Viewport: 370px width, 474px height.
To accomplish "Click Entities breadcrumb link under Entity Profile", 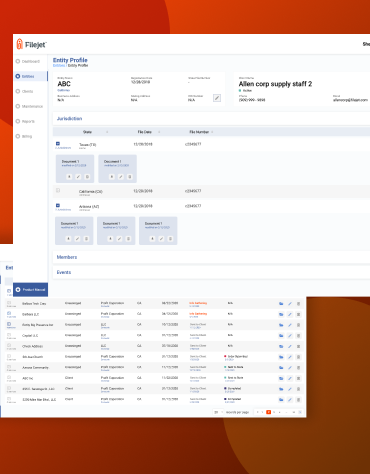I will (59, 66).
